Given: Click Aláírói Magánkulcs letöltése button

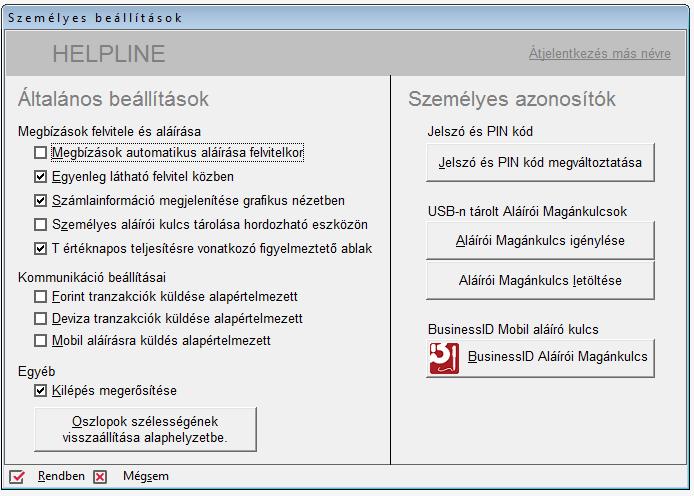Looking at the screenshot, I should point(540,280).
